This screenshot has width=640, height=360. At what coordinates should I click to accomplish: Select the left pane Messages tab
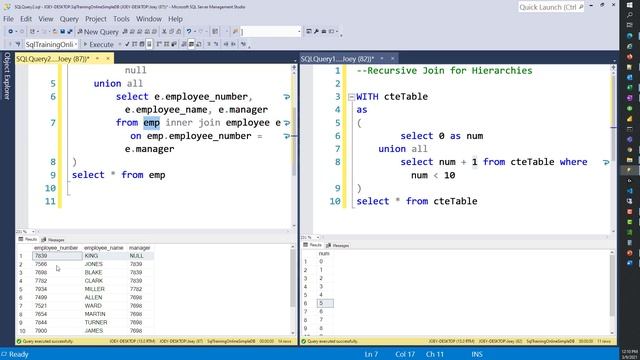[x=53, y=240]
